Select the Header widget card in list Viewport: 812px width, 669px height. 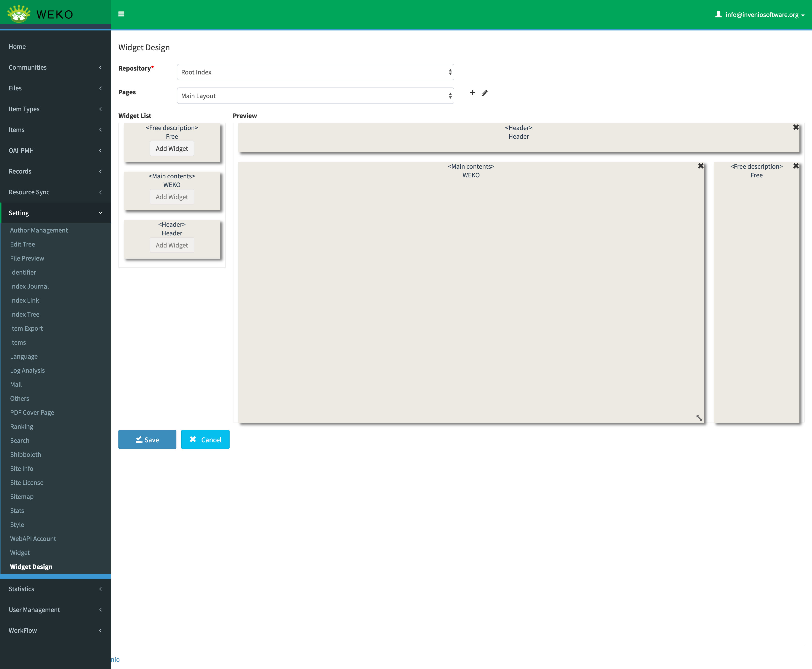[x=172, y=229]
